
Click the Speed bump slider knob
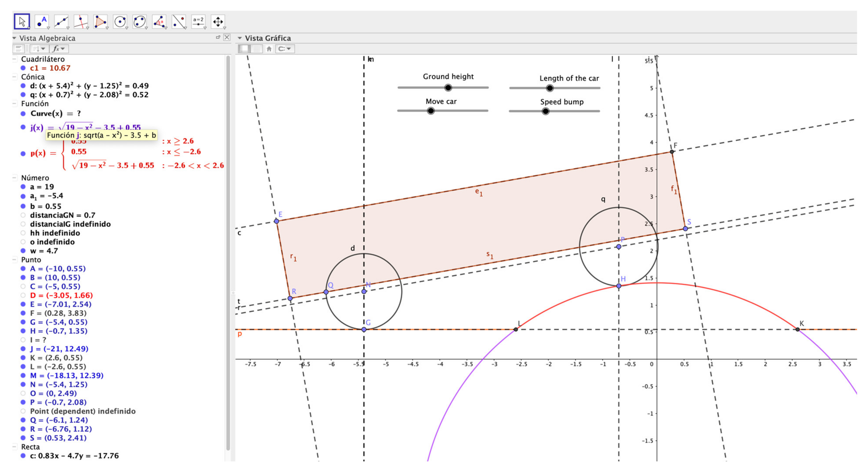[x=546, y=111]
